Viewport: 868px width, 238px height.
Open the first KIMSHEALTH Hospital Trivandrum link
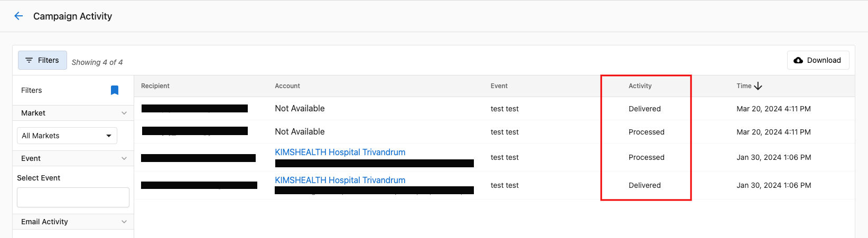pos(340,152)
